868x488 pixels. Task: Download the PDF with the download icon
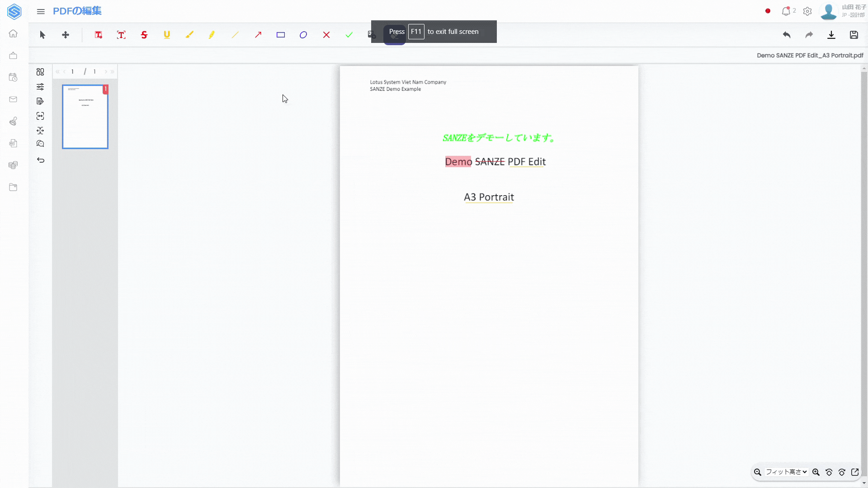[831, 35]
